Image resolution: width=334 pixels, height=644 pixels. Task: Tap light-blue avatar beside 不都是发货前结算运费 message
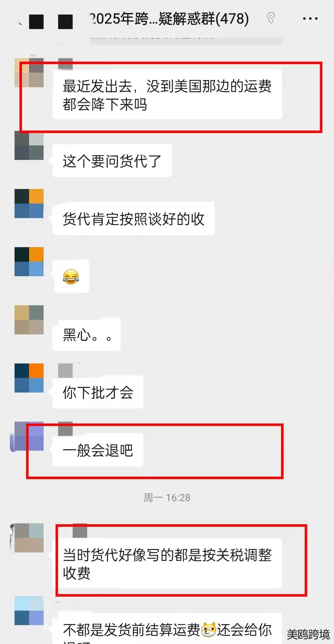click(29, 611)
